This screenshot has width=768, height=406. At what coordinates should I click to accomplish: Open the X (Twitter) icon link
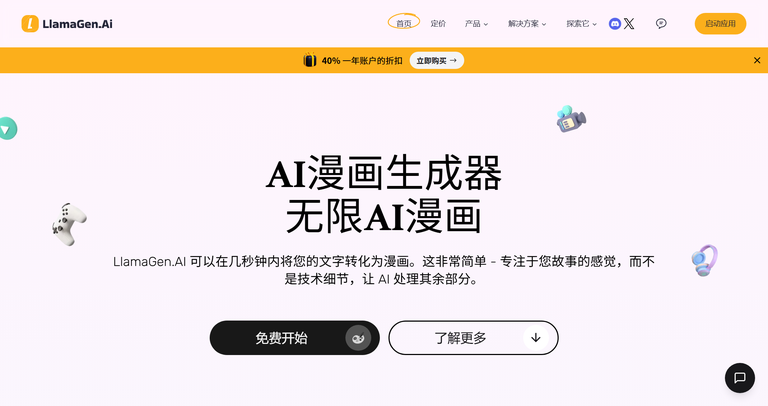pyautogui.click(x=629, y=24)
